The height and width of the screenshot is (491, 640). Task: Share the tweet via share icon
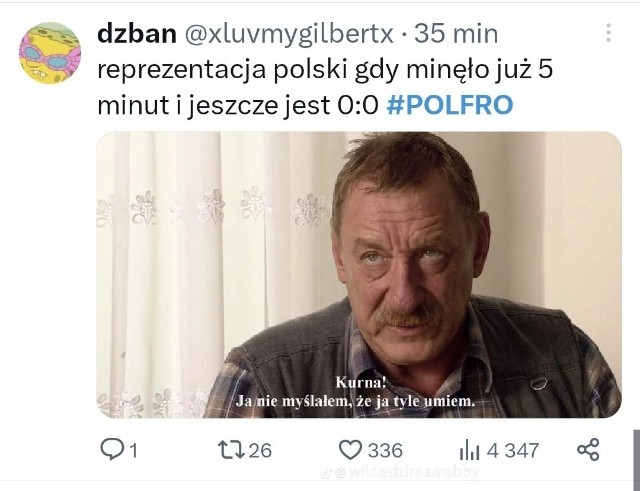[x=588, y=450]
